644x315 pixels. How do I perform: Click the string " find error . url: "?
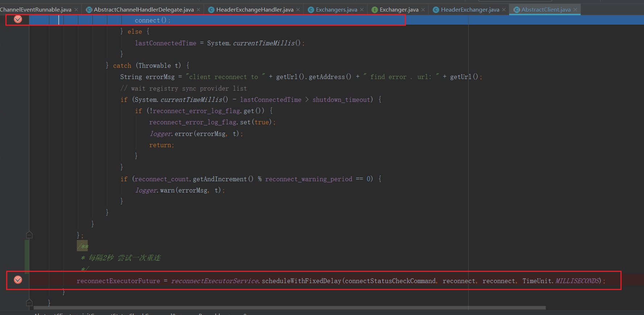point(401,77)
